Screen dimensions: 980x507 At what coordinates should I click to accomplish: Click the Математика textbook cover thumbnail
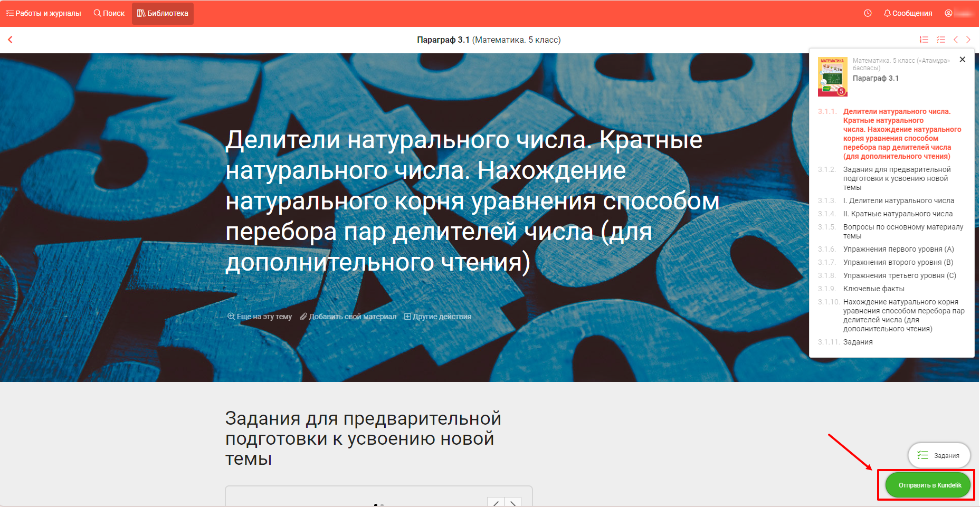[832, 76]
